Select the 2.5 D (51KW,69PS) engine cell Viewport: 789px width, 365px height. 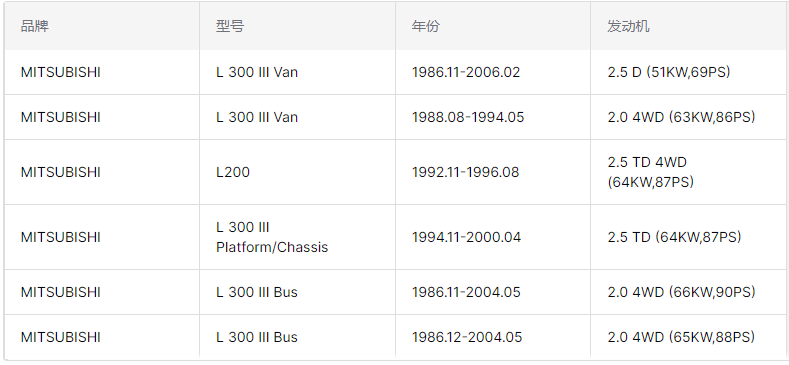[x=669, y=72]
